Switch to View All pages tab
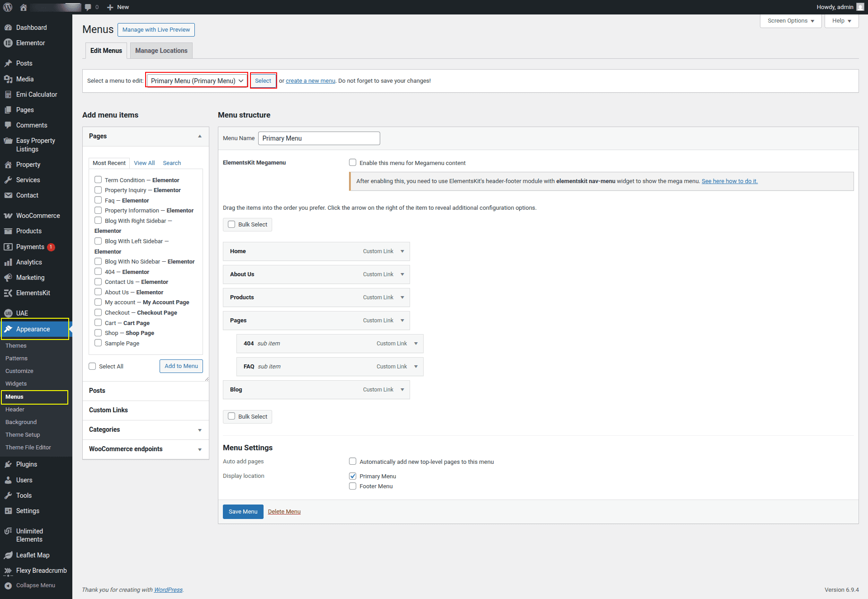868x599 pixels. pyautogui.click(x=144, y=163)
